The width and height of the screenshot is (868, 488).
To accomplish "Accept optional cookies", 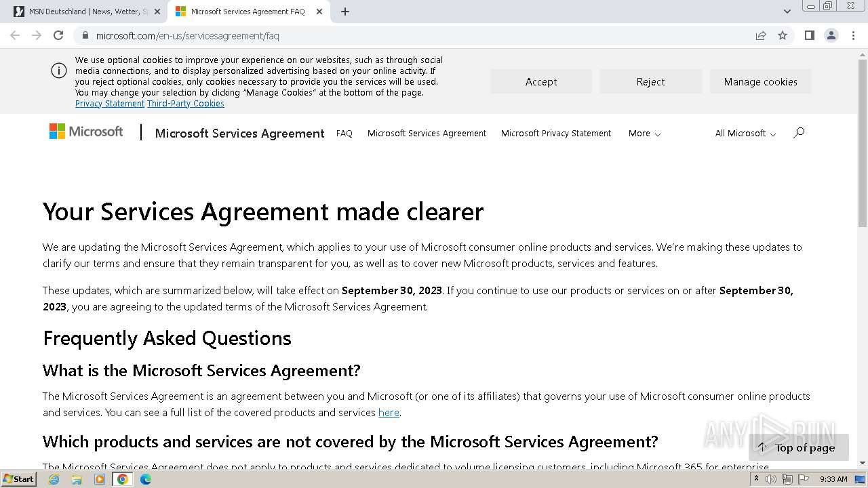I will coord(541,81).
